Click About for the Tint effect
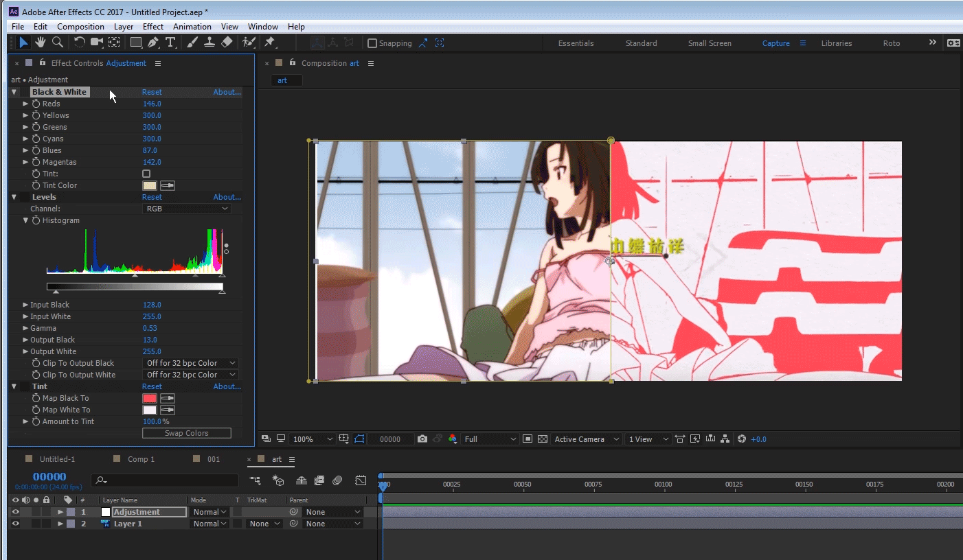Viewport: 963px width, 560px height. (227, 386)
